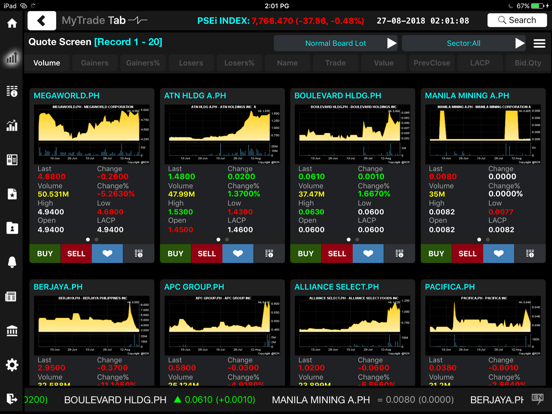Viewport: 552px width, 414px height.
Task: Open order status icon on BOULEVARD HLDG card
Action: click(399, 253)
